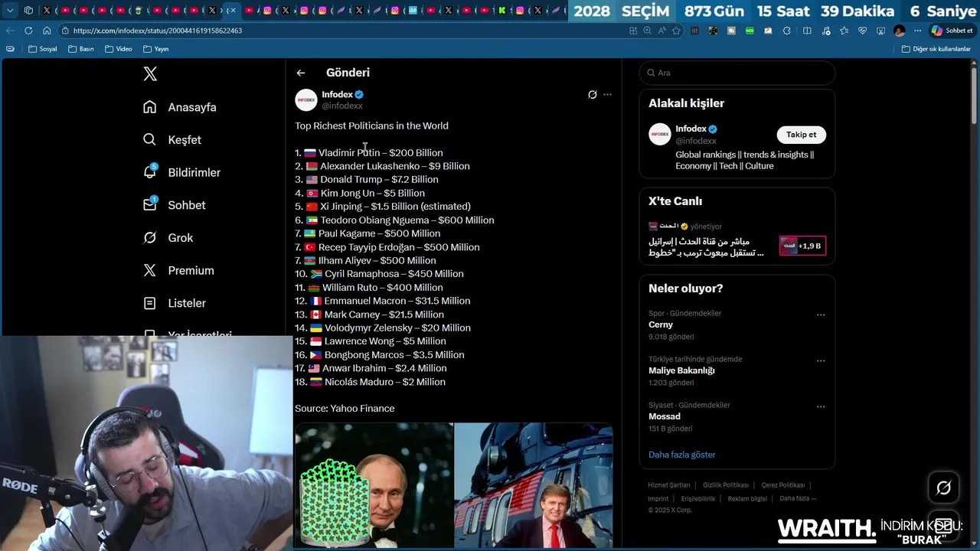Open more options for Cerny trend
Image resolution: width=980 pixels, height=551 pixels.
click(x=821, y=315)
